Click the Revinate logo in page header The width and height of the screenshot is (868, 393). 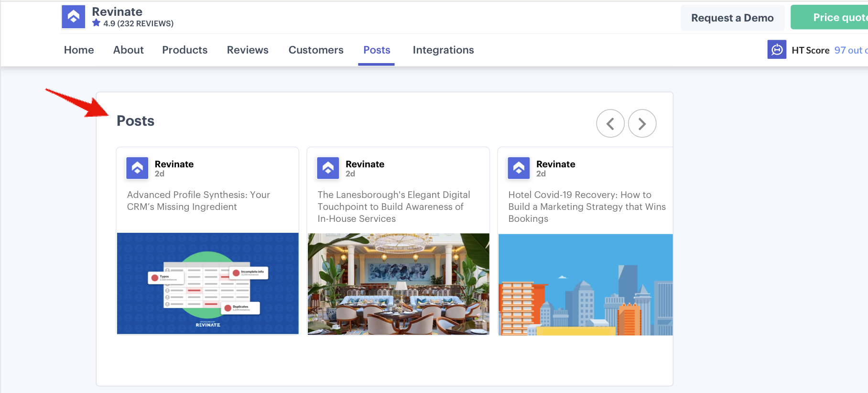click(73, 17)
